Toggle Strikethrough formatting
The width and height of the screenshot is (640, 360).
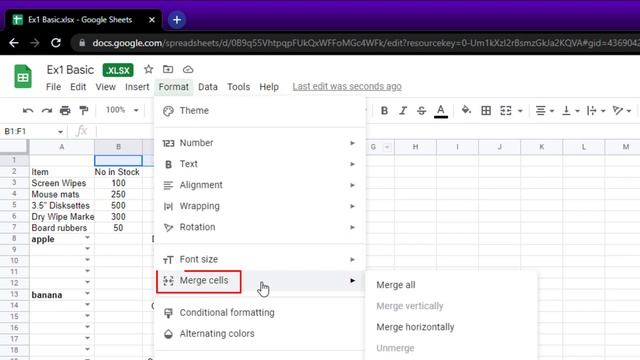pyautogui.click(x=422, y=111)
